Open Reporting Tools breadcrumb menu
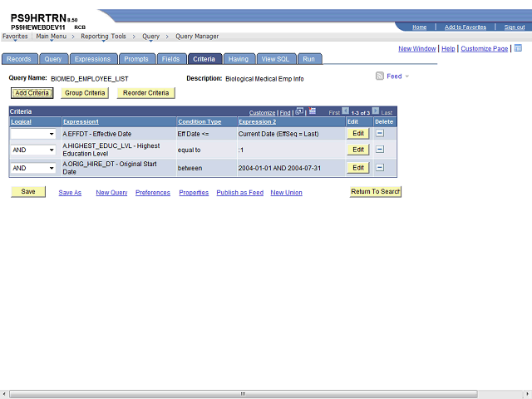This screenshot has height=399, width=532. tap(103, 37)
